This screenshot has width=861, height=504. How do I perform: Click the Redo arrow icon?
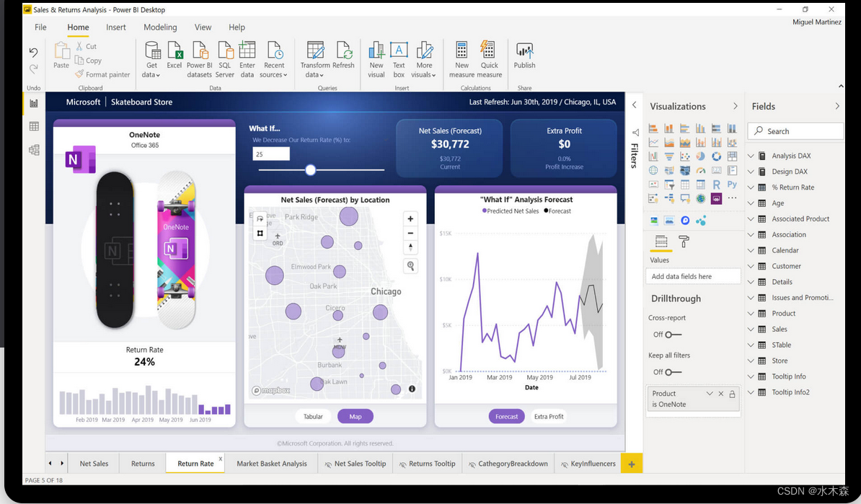click(x=33, y=69)
